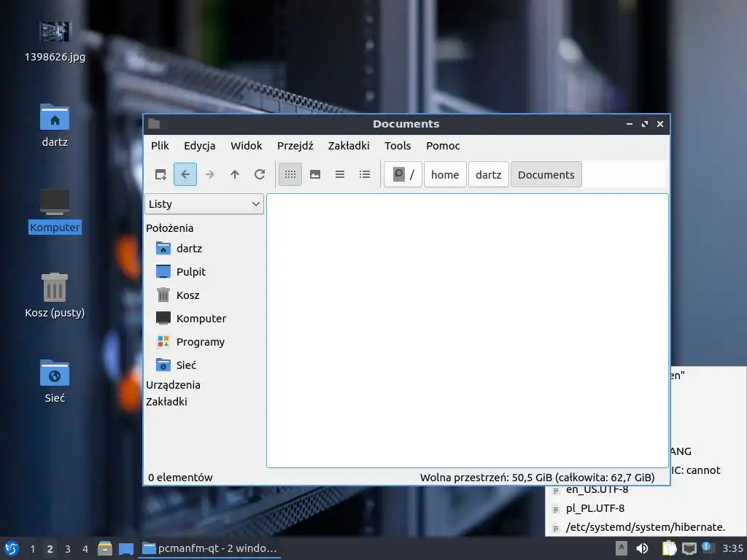Switch to workspace 2
747x560 pixels.
(x=50, y=549)
